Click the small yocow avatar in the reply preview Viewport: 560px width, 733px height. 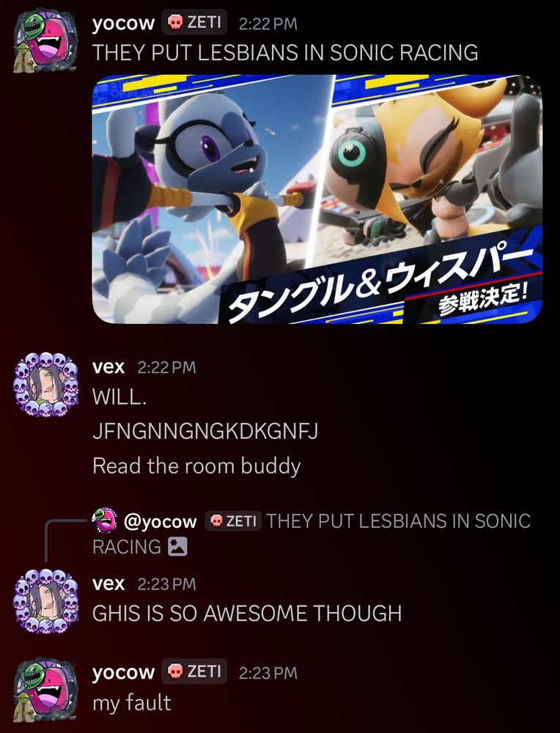[104, 520]
